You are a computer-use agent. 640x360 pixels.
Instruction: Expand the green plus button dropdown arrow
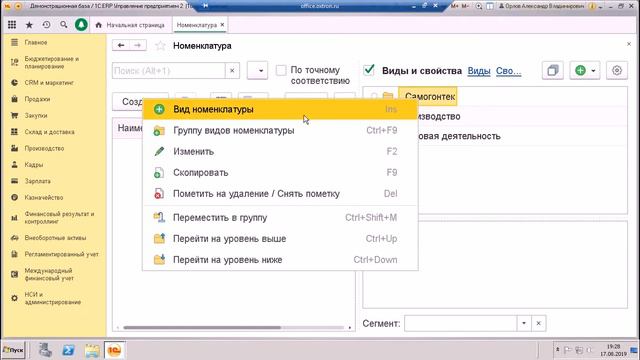click(593, 71)
